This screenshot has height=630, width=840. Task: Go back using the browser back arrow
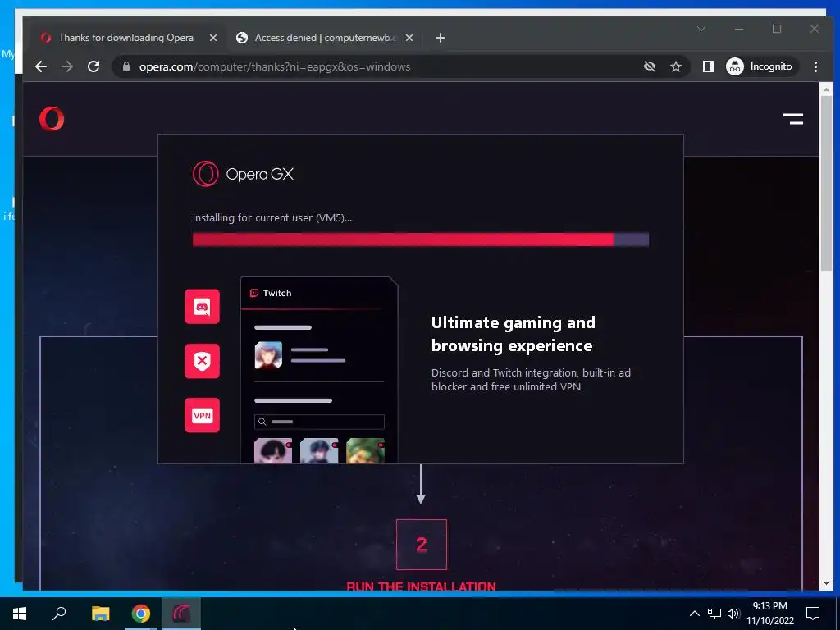point(41,66)
